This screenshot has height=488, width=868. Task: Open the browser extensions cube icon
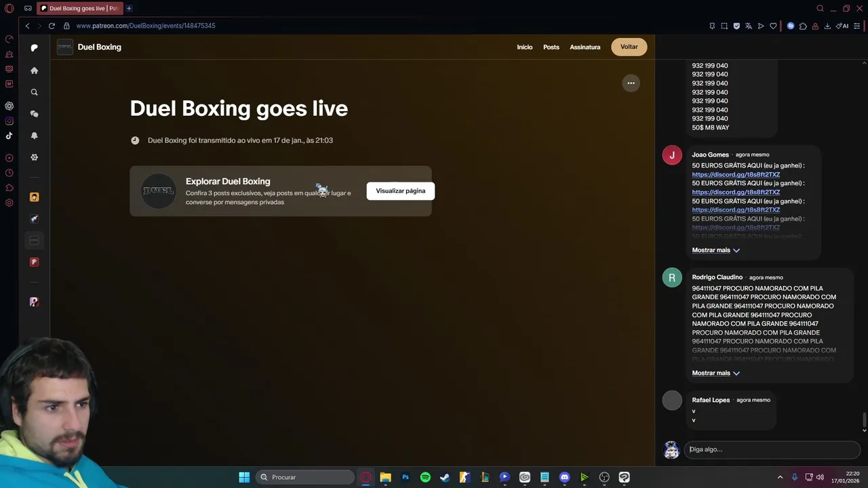click(x=803, y=26)
